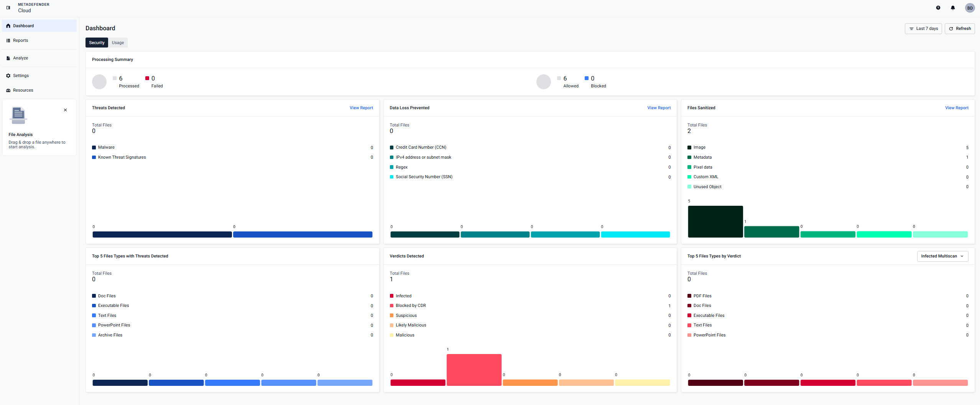Viewport: 980px width, 405px height.
Task: Open View Report for Data Loss Prevented
Action: pos(659,108)
